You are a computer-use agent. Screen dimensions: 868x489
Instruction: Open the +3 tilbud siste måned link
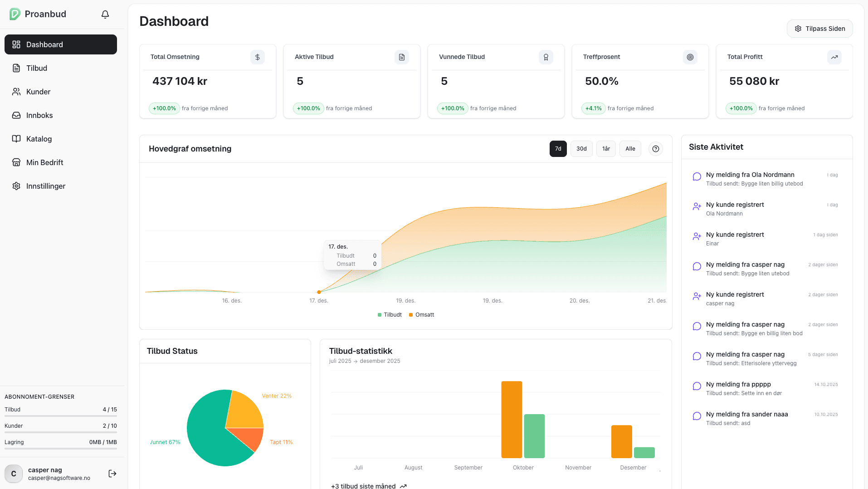(364, 486)
